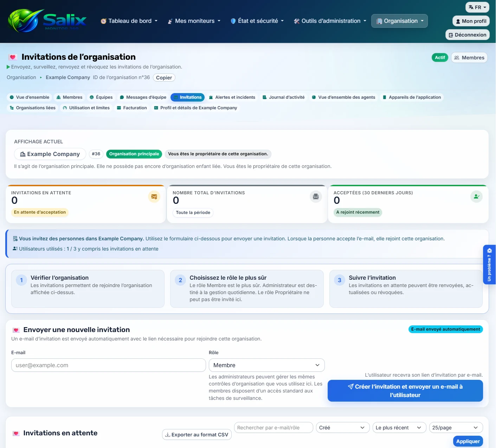The height and width of the screenshot is (448, 496).
Task: Click the Déconnexion button
Action: tap(468, 35)
